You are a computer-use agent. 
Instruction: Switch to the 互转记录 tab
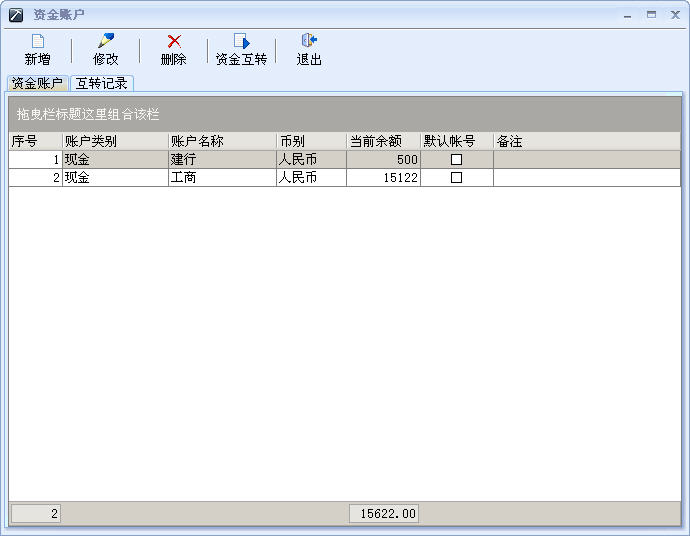coord(102,83)
